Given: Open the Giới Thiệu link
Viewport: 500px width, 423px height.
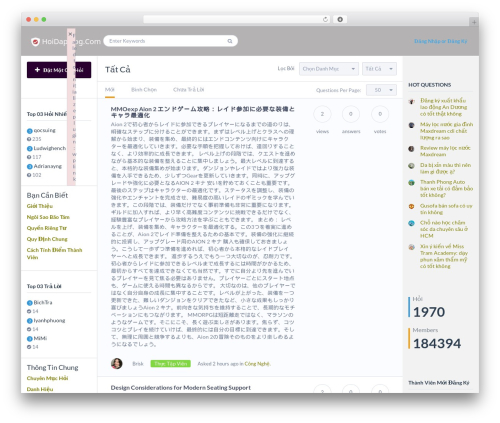Looking at the screenshot, I should pos(40,206).
